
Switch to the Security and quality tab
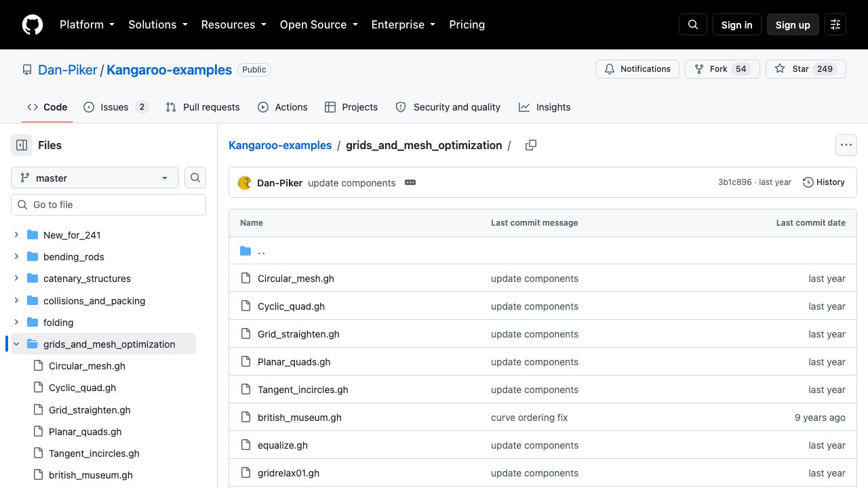point(448,107)
